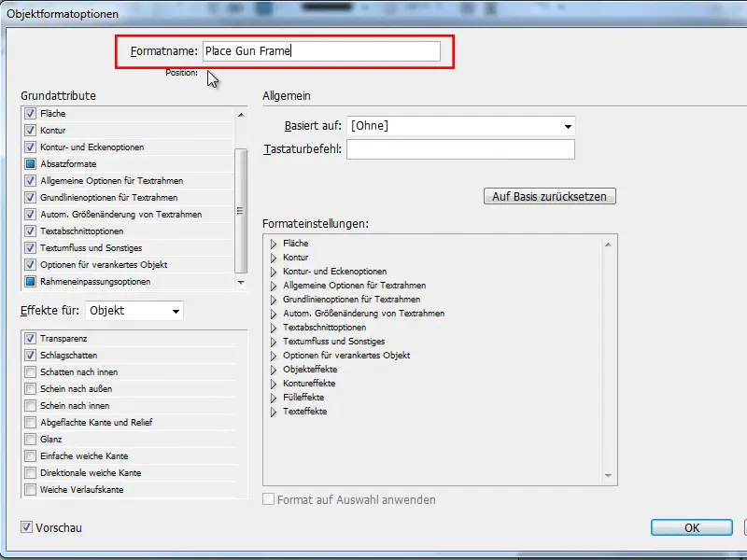
Task: Expand Kontur in Formateinstellungen
Action: (x=274, y=258)
